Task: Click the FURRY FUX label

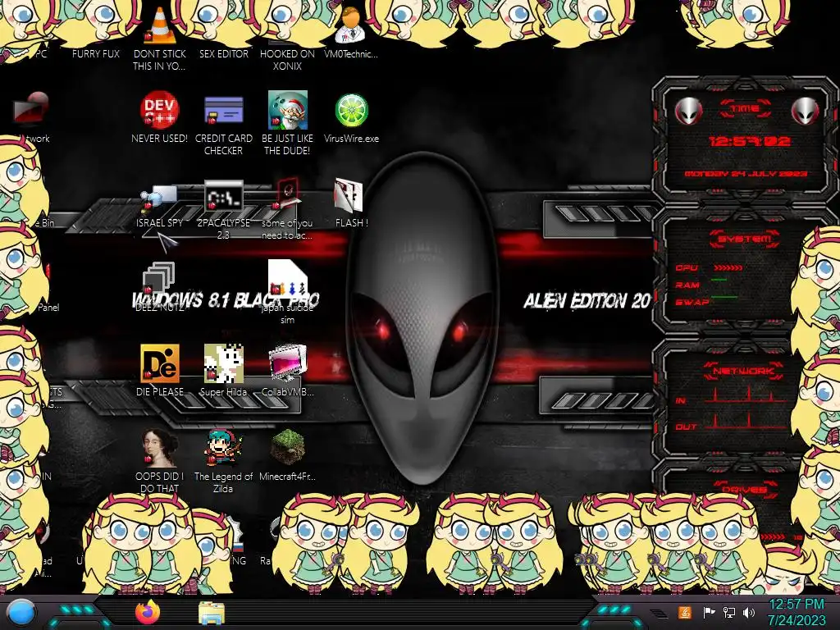Action: pos(96,53)
